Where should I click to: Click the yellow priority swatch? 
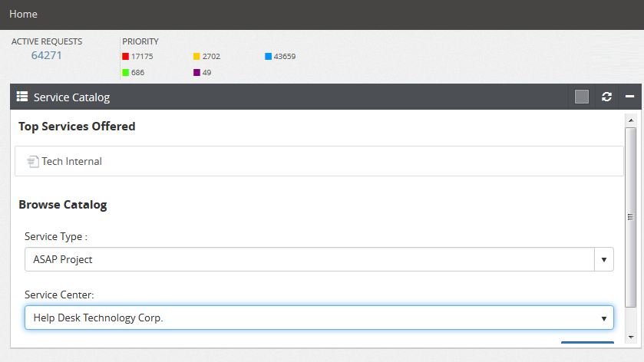click(x=197, y=56)
